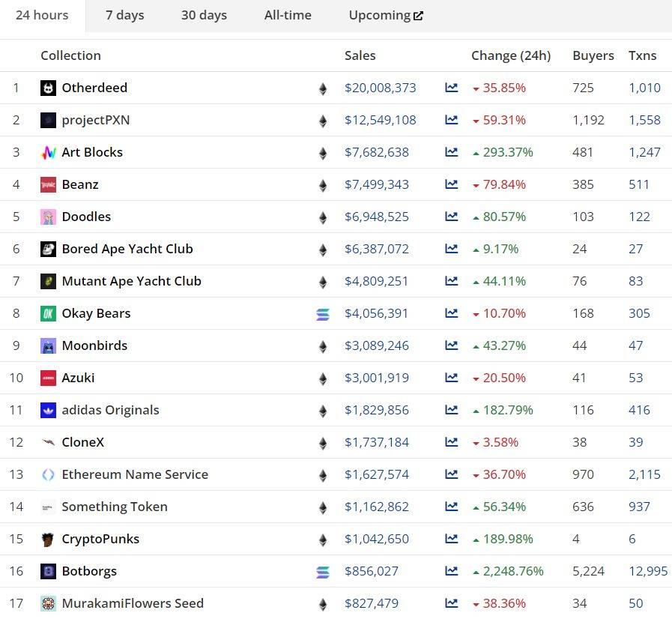Open the sales chart icon for Otherdeed
The width and height of the screenshot is (672, 619).
[x=451, y=88]
